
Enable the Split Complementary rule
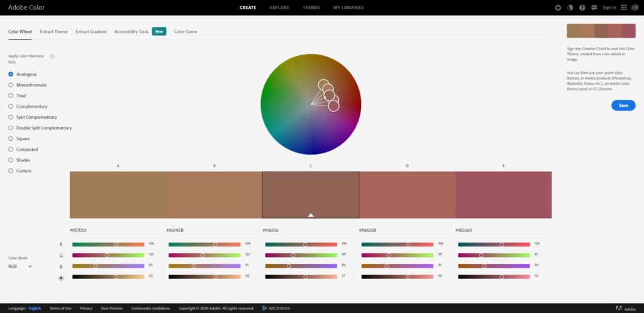pos(11,117)
